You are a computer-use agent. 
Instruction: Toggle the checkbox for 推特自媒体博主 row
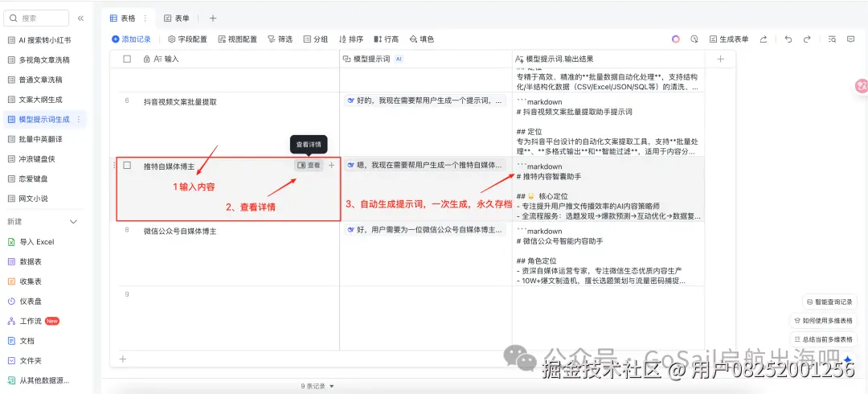[127, 165]
